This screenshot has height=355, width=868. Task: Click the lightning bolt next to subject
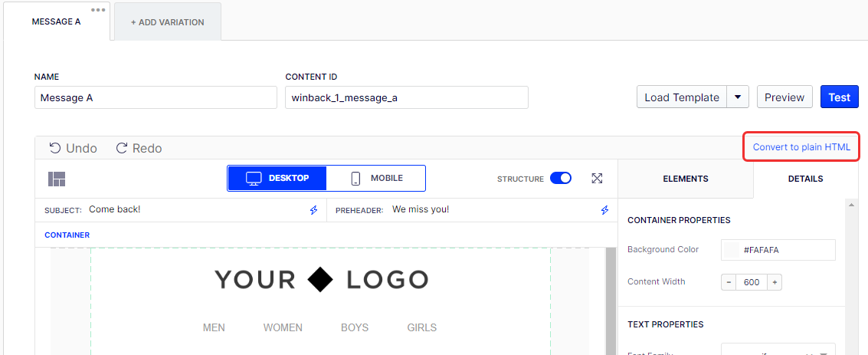tap(313, 210)
